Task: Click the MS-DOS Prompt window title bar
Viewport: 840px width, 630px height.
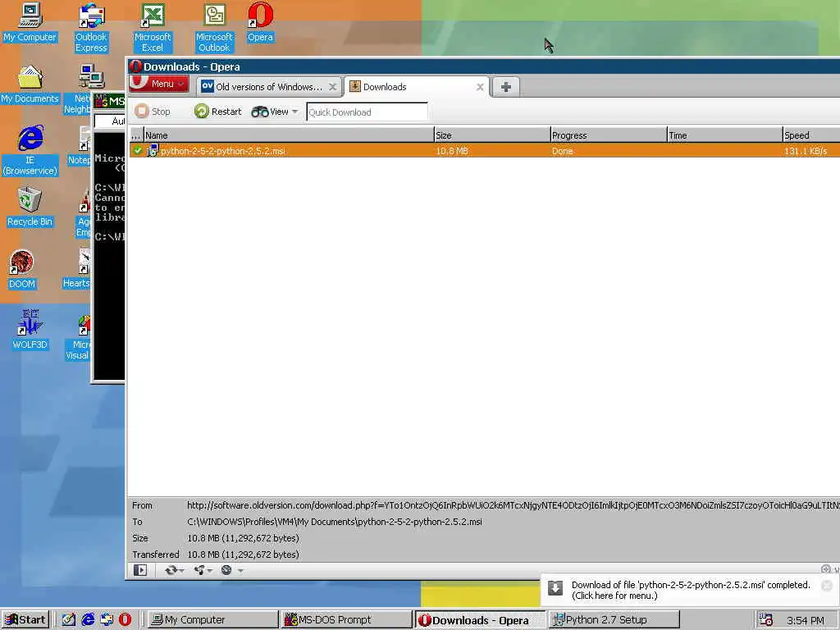Action: [109, 101]
